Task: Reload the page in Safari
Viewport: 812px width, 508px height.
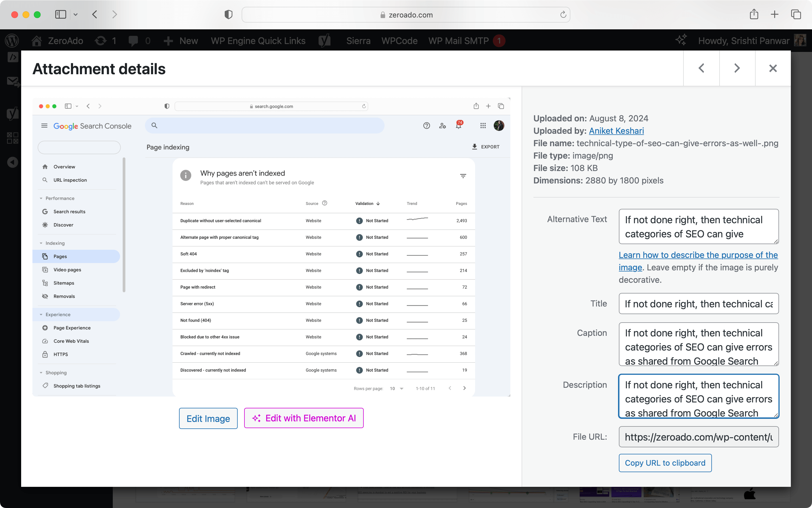Action: point(563,14)
